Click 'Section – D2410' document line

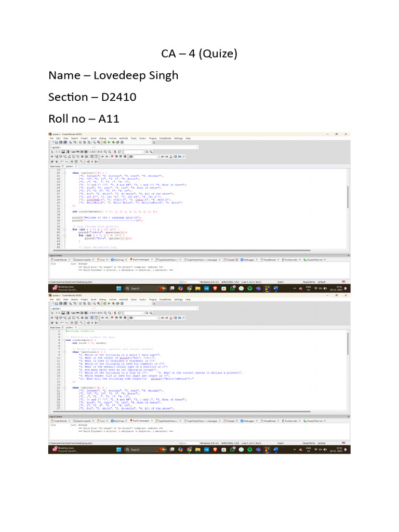(92, 97)
